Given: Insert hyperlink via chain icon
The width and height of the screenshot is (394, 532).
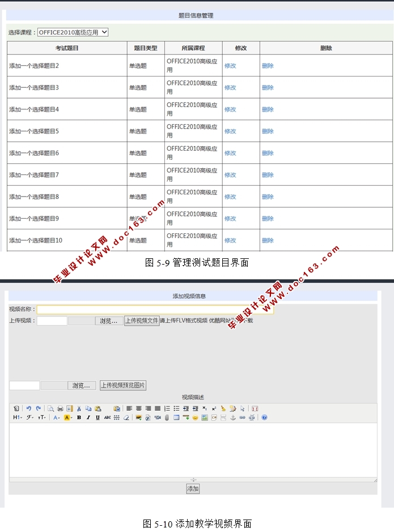Looking at the screenshot, I should point(242,418).
